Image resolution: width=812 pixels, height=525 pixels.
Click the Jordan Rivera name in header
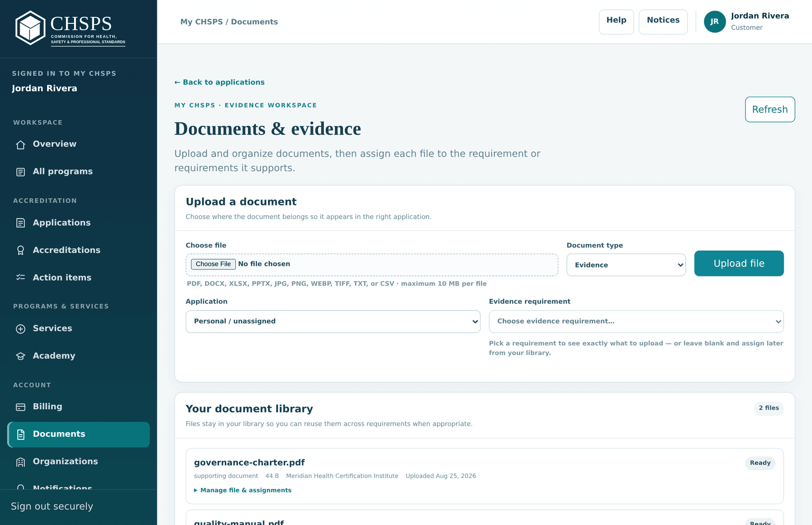(760, 16)
